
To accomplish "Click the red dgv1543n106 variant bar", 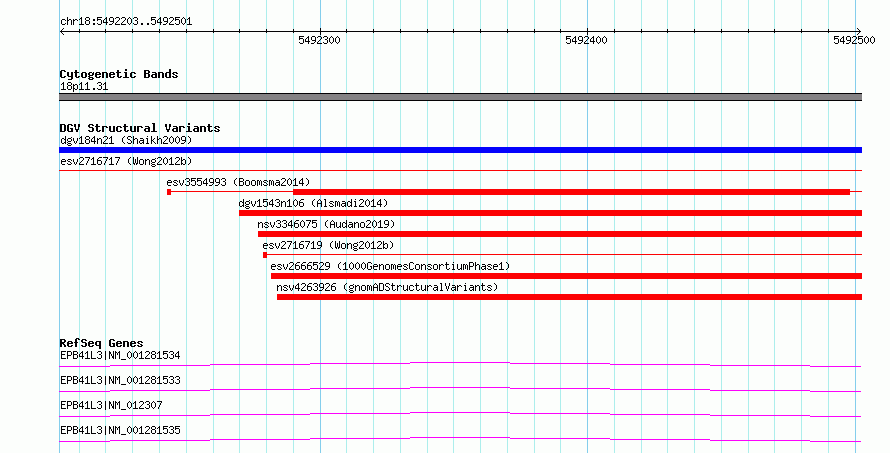I will tap(550, 213).
